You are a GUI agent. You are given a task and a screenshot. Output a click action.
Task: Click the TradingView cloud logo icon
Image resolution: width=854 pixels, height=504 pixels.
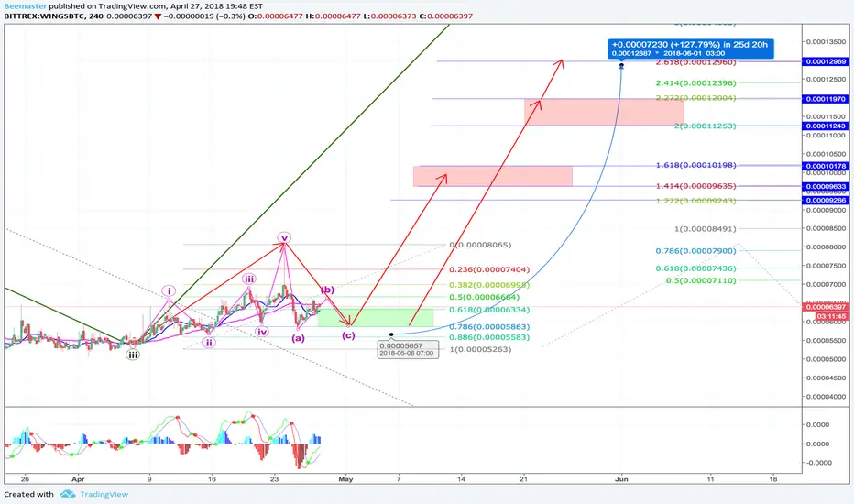pyautogui.click(x=68, y=494)
